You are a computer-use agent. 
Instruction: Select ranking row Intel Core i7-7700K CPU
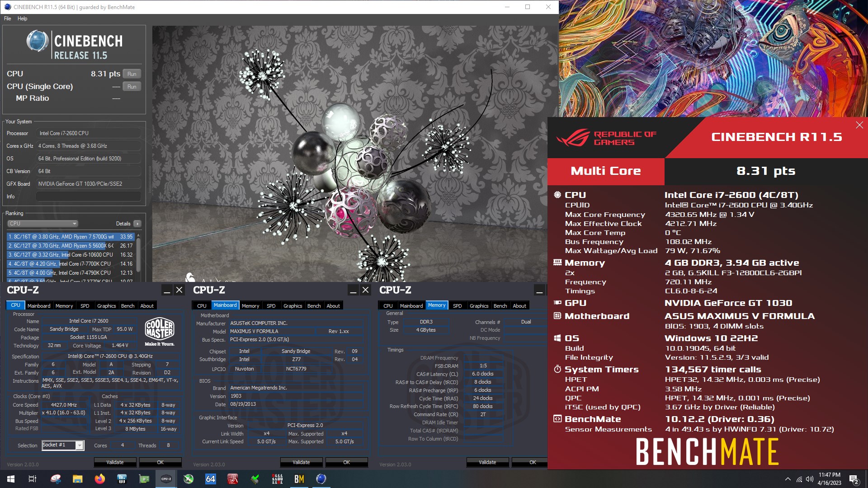71,264
